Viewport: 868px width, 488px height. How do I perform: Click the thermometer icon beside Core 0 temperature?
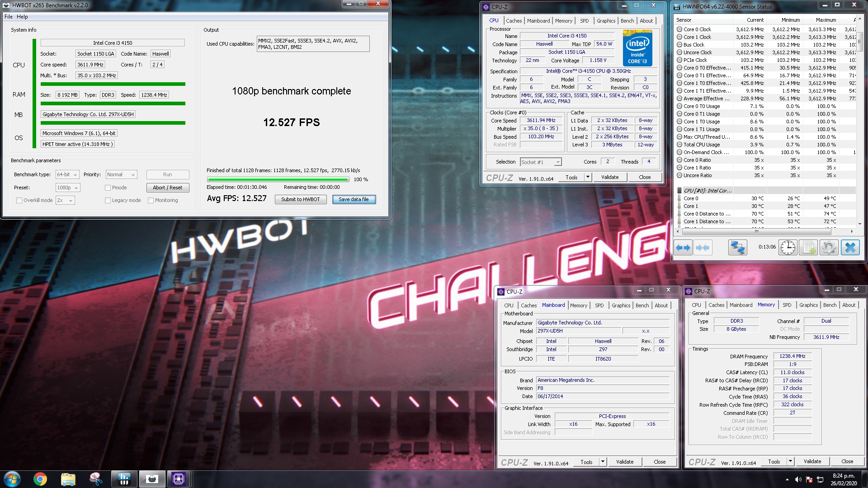point(679,198)
